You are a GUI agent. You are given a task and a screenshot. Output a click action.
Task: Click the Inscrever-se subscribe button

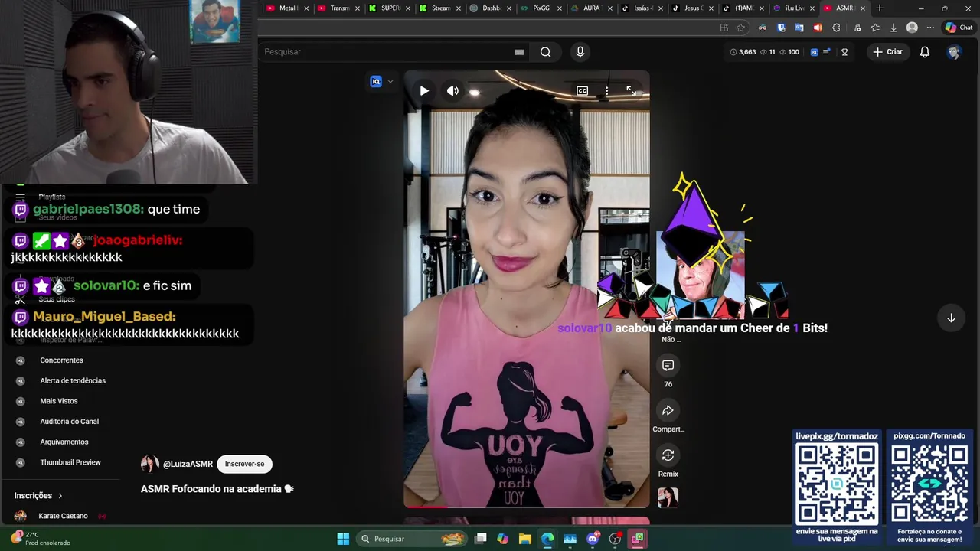click(x=244, y=464)
